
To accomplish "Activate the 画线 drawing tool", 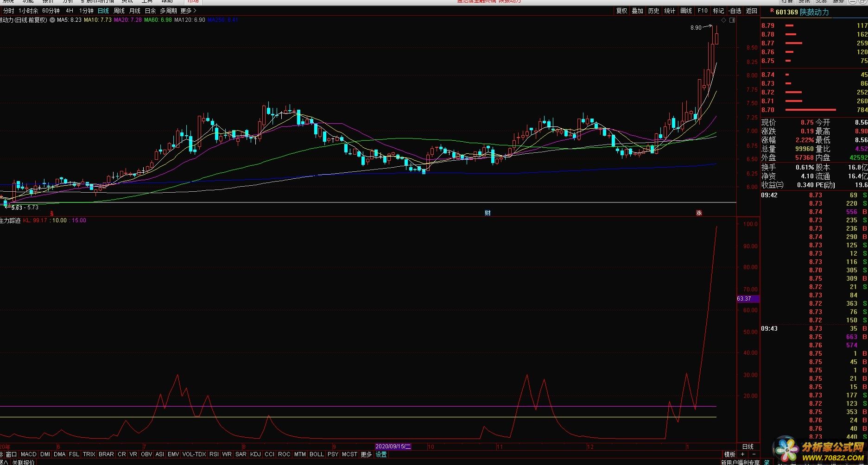I will pyautogui.click(x=686, y=11).
